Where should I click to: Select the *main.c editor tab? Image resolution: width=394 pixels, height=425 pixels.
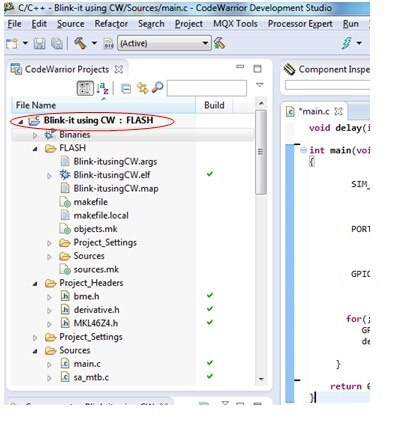click(x=314, y=111)
